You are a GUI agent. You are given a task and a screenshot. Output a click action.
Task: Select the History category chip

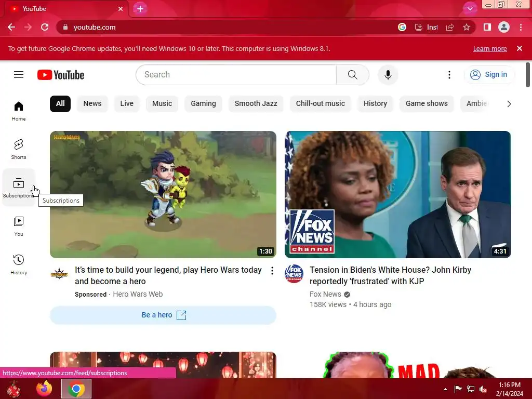pos(375,103)
